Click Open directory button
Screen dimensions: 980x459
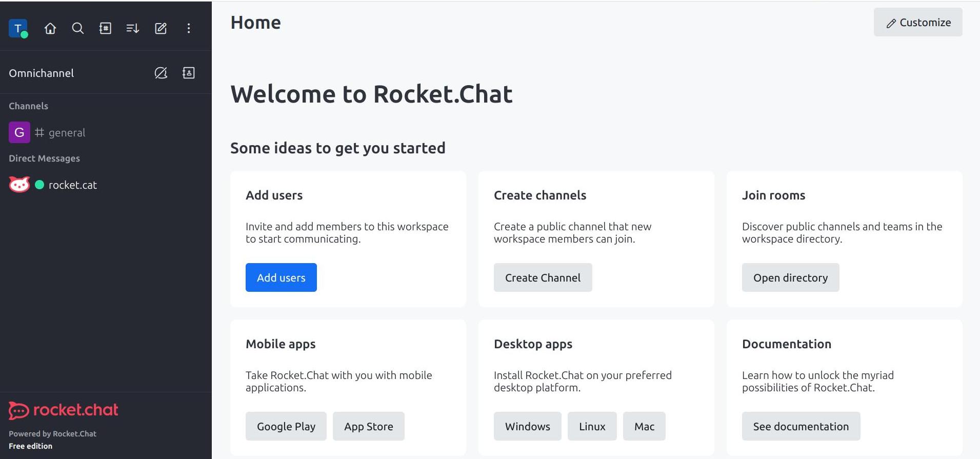(x=790, y=277)
